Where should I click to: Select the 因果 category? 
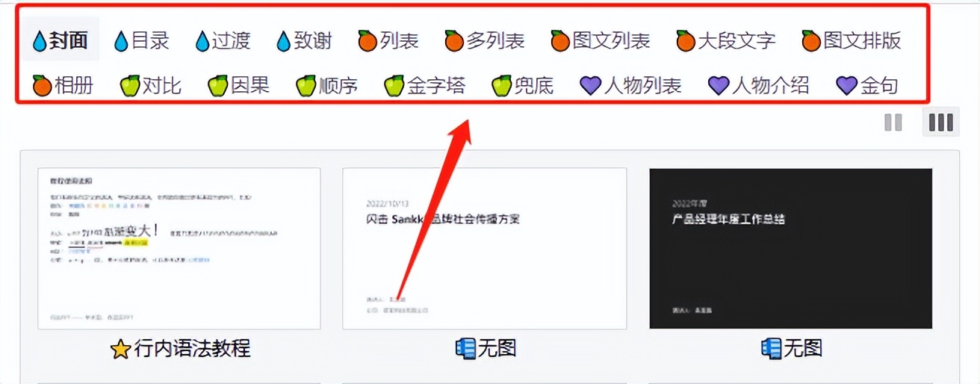(239, 86)
